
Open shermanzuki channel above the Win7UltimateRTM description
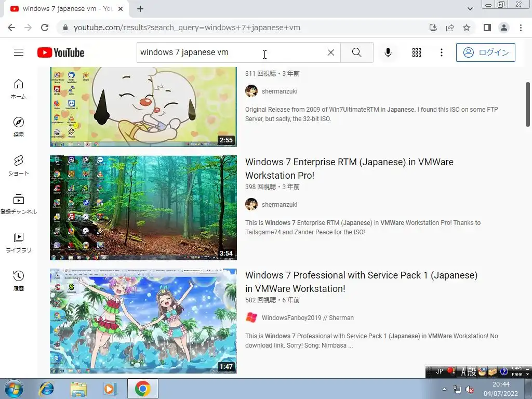[x=279, y=91]
